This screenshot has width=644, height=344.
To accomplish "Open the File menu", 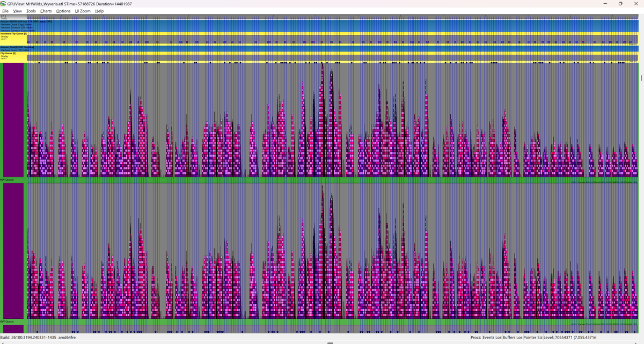I will tap(5, 11).
